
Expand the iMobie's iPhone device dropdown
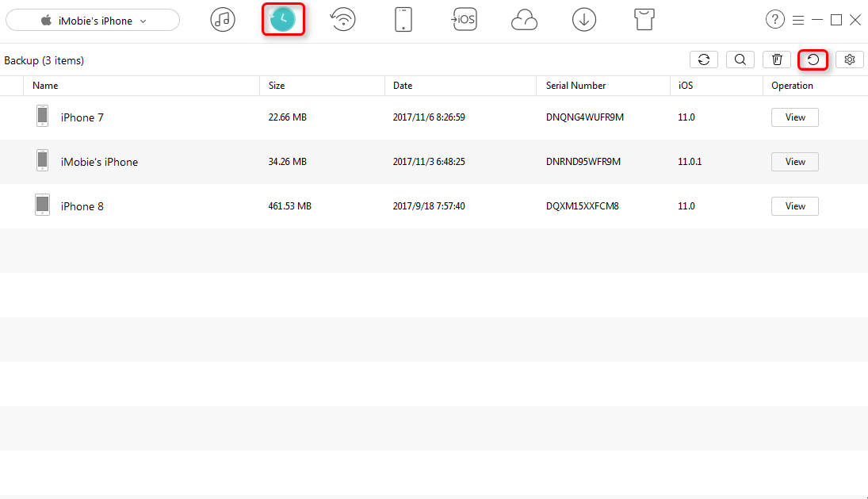(x=93, y=21)
